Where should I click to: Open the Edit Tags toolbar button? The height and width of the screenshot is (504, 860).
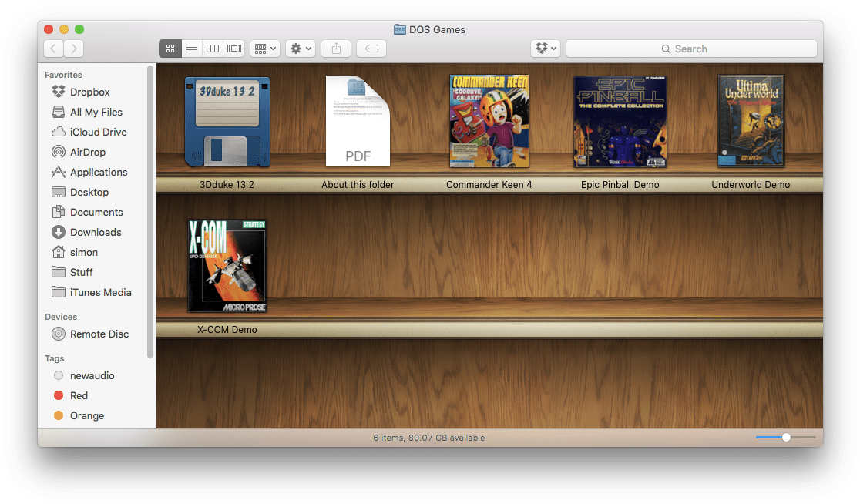[371, 48]
